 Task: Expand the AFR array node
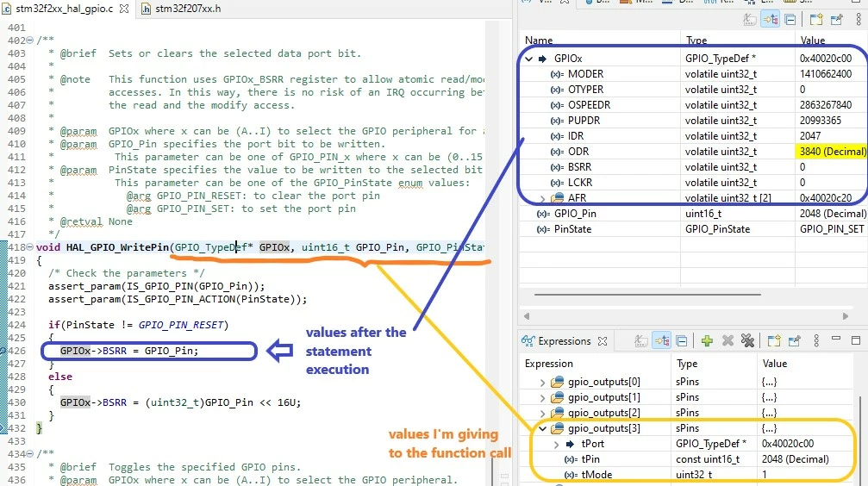[543, 198]
